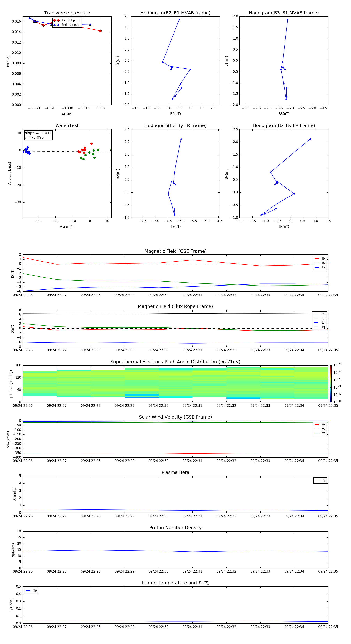The height and width of the screenshot is (644, 351).
Task: Select "Bz'" in the Flux Rope legend
Action: 320,323
